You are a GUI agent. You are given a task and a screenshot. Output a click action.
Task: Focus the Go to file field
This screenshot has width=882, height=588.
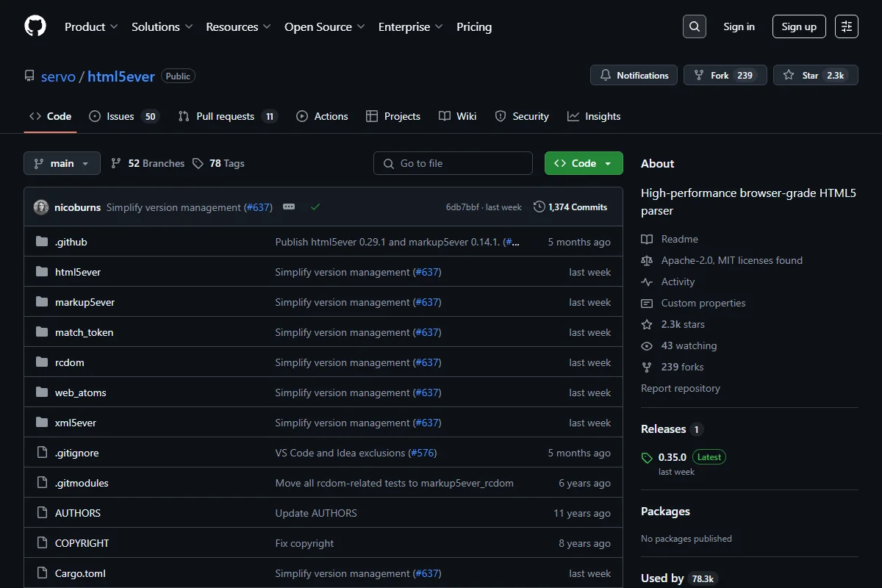(x=453, y=163)
